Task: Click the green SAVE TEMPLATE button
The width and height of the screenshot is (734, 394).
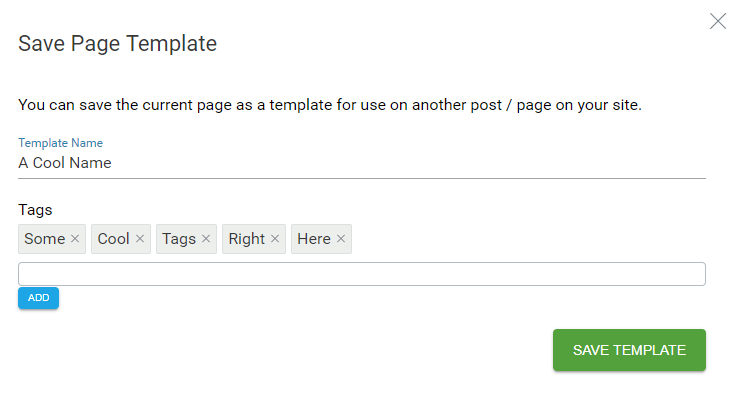Action: [x=629, y=350]
